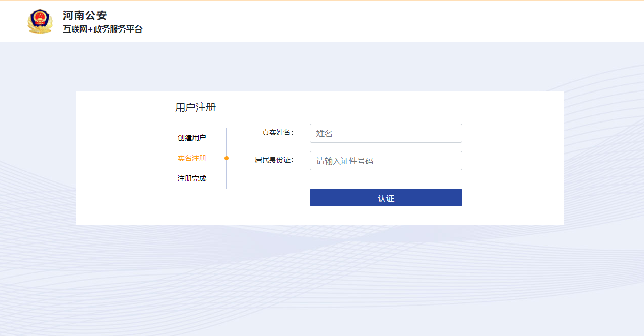Click the vertical step progress line
This screenshot has height=336, width=644.
(227, 178)
